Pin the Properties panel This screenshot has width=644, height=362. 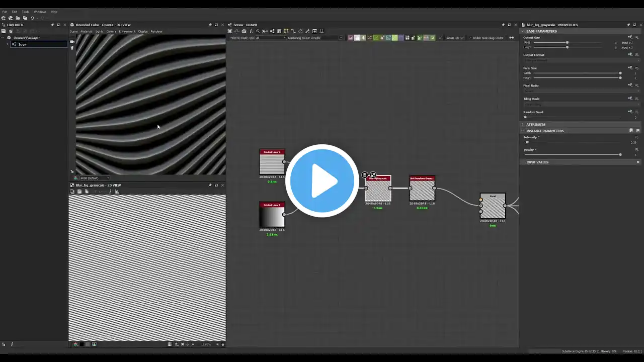pyautogui.click(x=628, y=25)
